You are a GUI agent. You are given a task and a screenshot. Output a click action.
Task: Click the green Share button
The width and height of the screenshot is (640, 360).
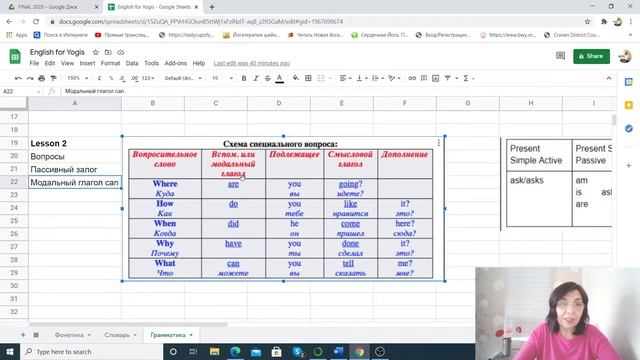(591, 56)
